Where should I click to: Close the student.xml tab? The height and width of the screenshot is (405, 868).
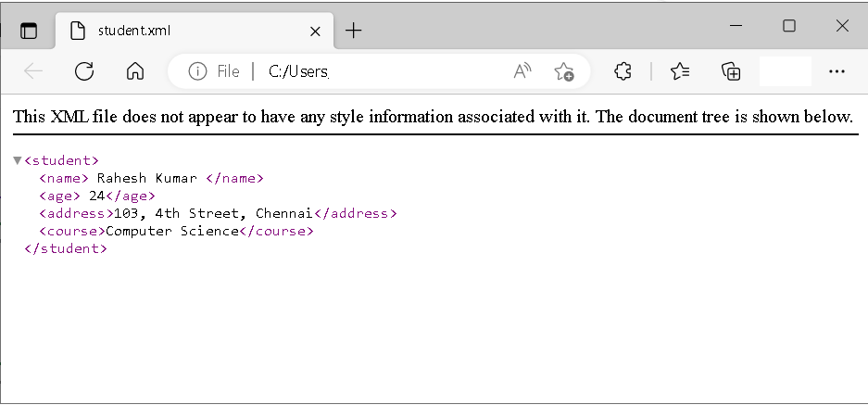click(315, 31)
